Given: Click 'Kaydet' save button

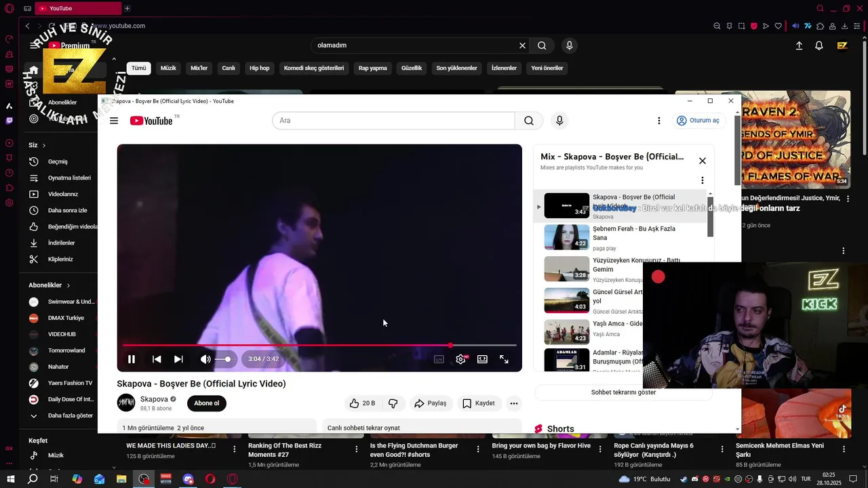Looking at the screenshot, I should point(479,403).
